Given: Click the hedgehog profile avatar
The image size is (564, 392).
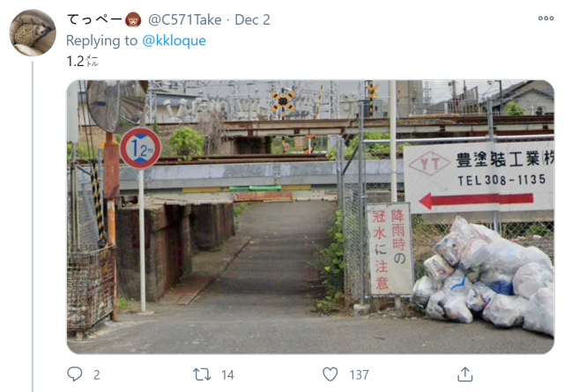Looking at the screenshot, I should (x=33, y=33).
